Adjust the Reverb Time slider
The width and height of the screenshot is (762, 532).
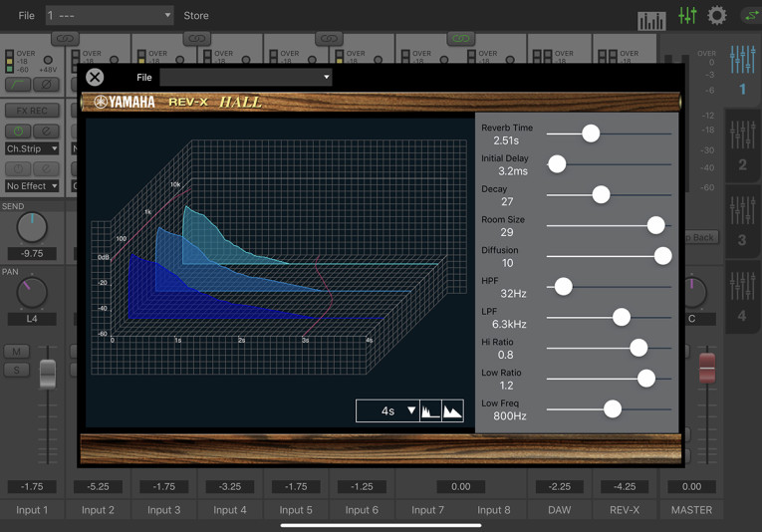coord(591,133)
